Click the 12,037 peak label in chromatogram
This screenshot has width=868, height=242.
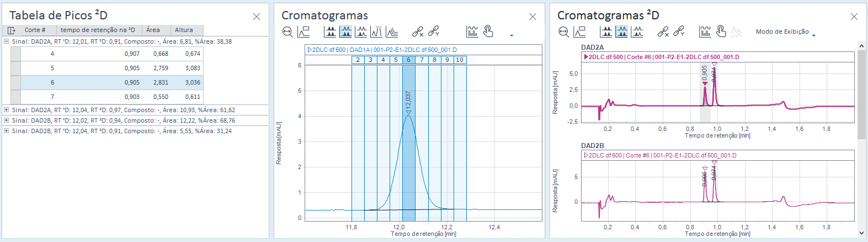pos(408,99)
